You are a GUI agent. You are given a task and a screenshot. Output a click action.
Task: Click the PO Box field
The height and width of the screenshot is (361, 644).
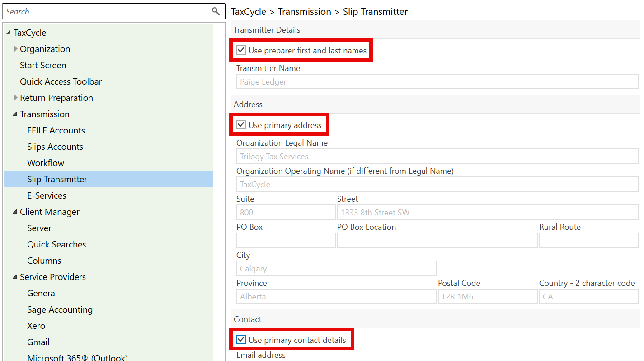tap(286, 241)
